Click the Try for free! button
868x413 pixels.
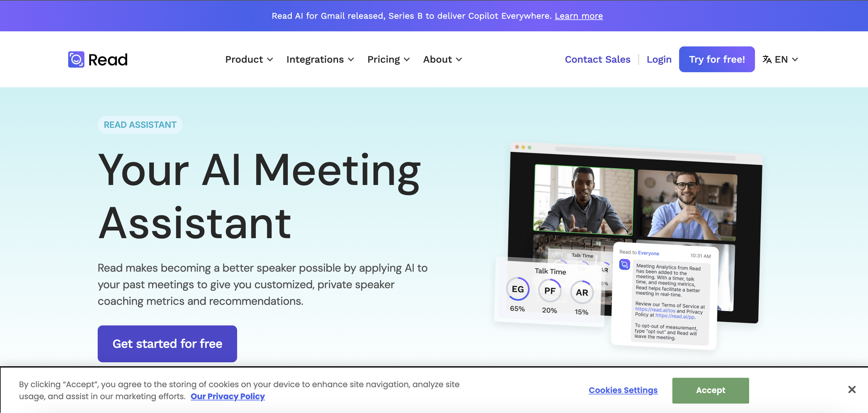(717, 59)
